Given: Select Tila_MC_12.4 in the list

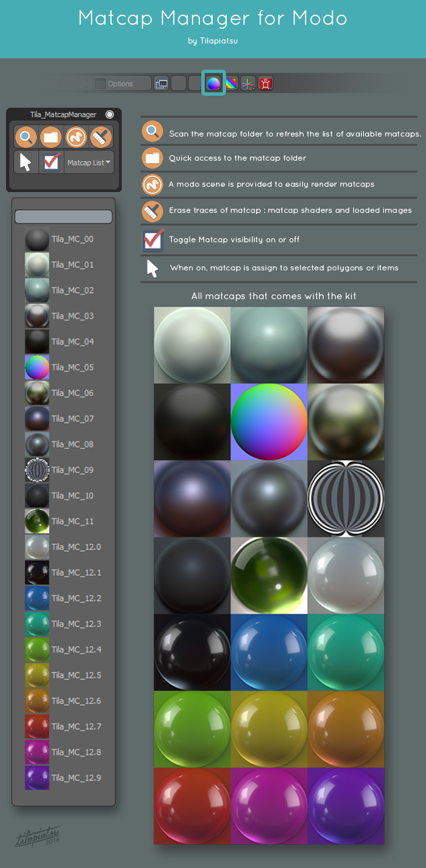Looking at the screenshot, I should point(64,650).
